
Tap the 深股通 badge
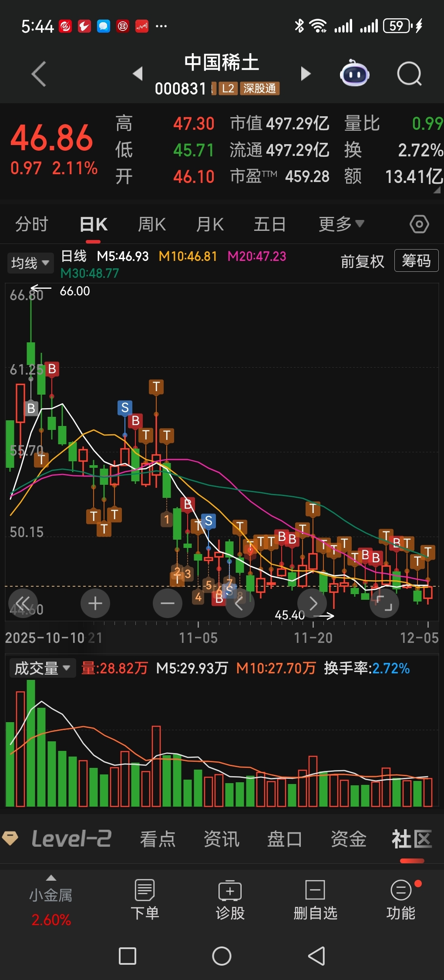tap(260, 88)
